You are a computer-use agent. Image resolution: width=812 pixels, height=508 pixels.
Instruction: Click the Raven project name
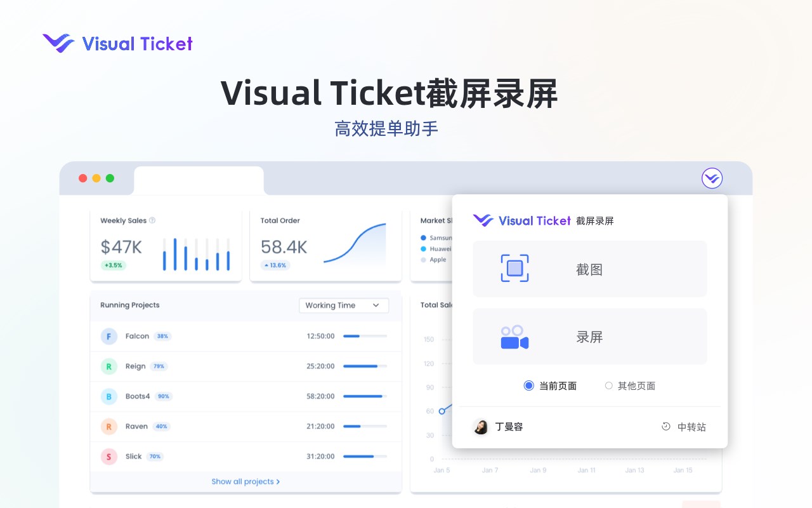(136, 426)
